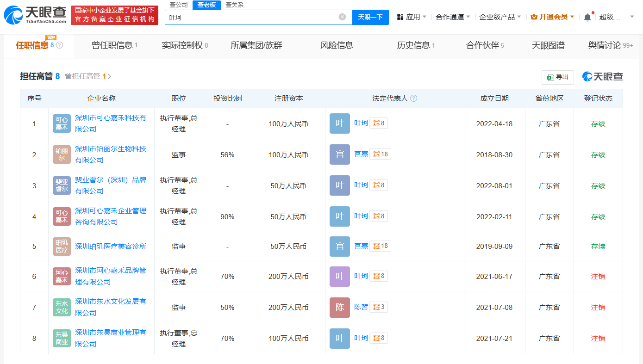The width and height of the screenshot is (643, 364).
Task: Click the 东昊商业 company logo in row 8
Action: point(62,339)
